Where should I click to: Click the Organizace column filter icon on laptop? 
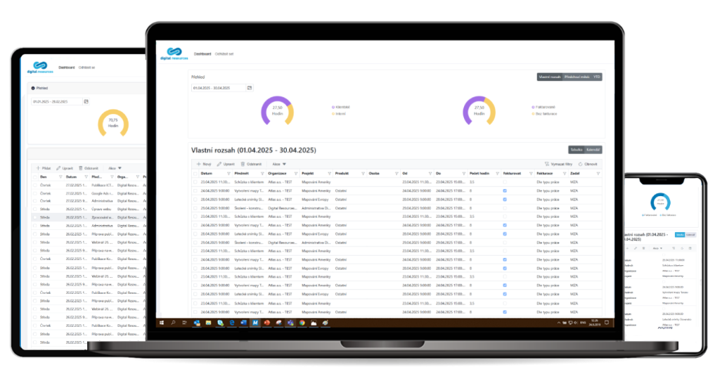pos(296,174)
